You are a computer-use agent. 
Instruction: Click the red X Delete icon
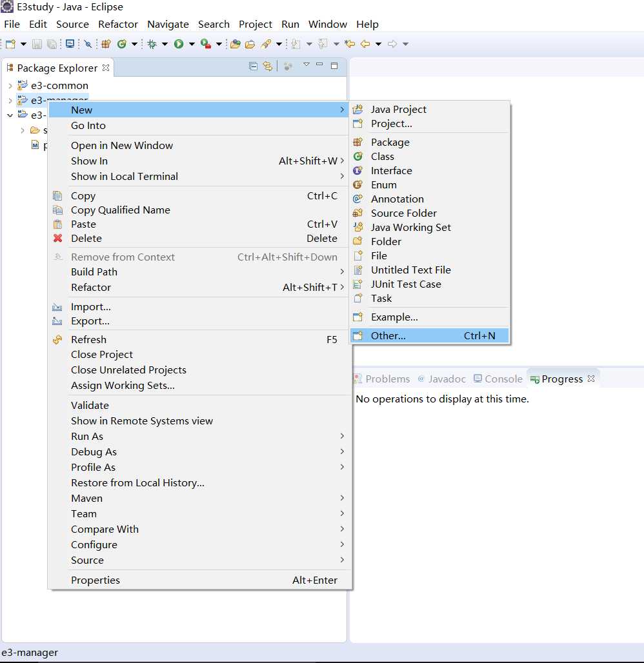[57, 238]
